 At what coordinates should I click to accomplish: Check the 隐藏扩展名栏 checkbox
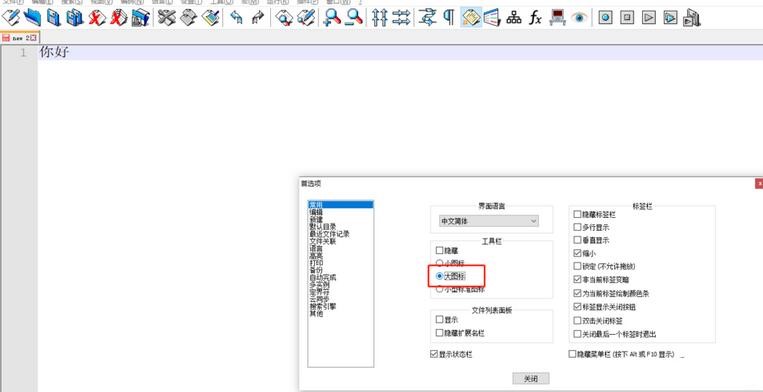tap(440, 333)
